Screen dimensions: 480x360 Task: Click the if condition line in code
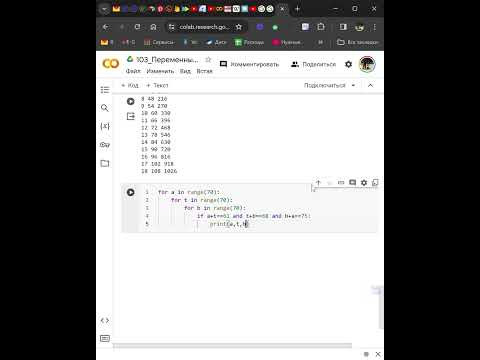pos(254,216)
